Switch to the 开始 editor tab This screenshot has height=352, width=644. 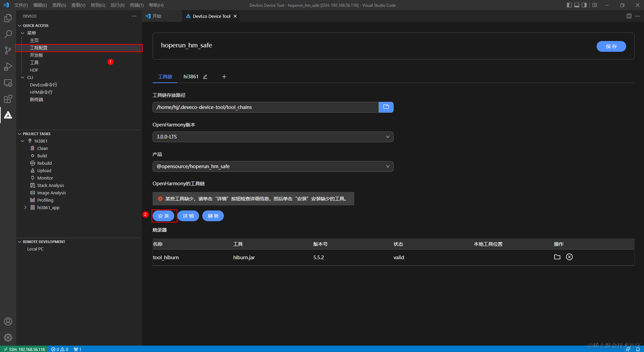point(157,16)
